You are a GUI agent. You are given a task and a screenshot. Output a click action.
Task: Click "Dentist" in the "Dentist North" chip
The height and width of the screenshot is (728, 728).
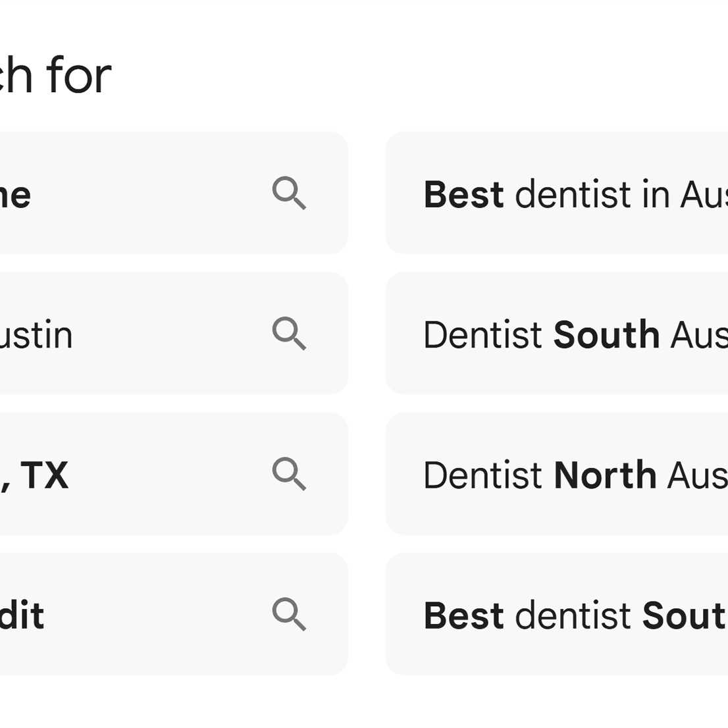[482, 475]
